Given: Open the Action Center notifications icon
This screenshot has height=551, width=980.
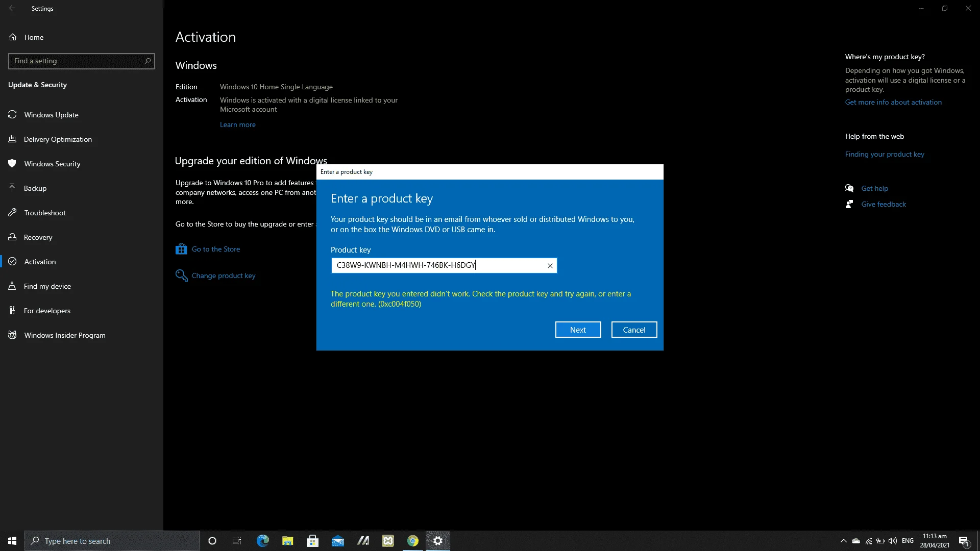Looking at the screenshot, I should tap(964, 541).
